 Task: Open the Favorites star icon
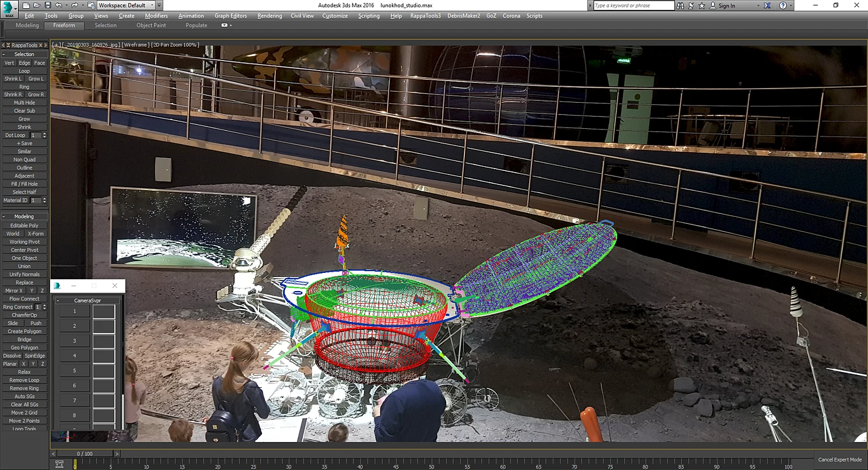[702, 5]
